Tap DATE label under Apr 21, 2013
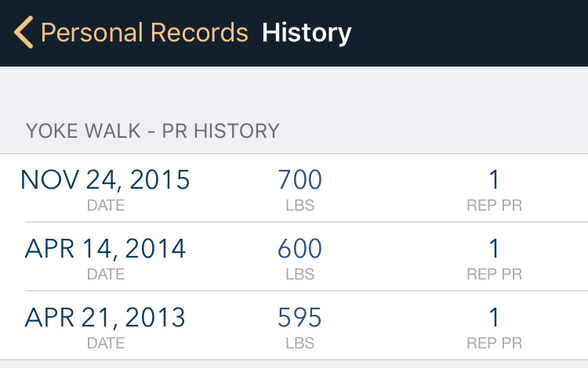Screen dimensions: 588x368 coord(106,343)
